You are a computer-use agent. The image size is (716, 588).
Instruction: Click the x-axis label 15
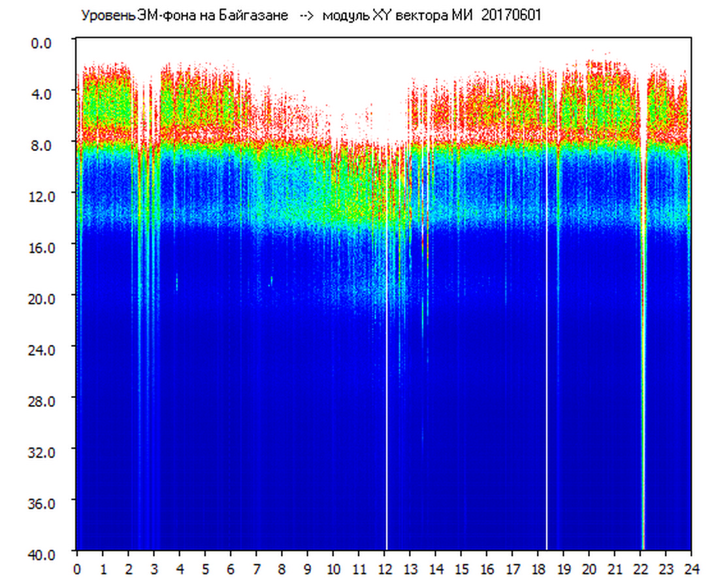(x=461, y=569)
